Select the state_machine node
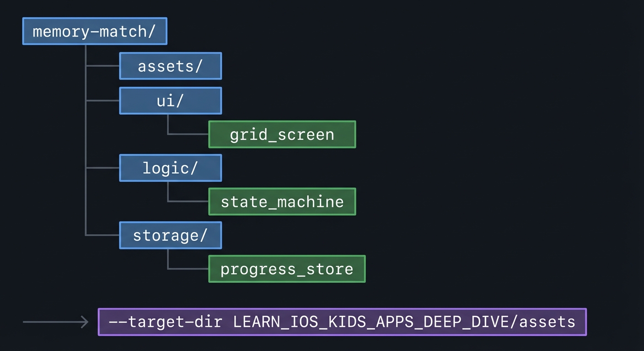644x351 pixels. click(282, 202)
